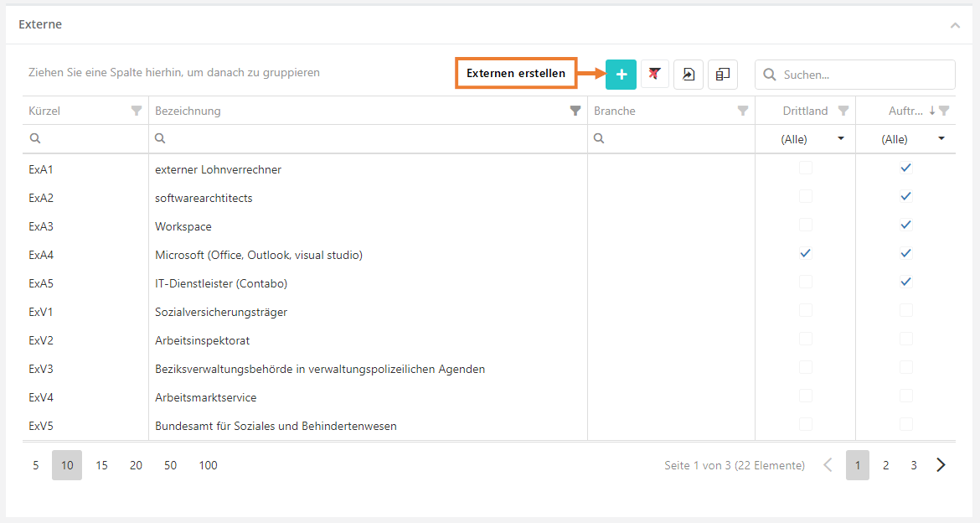Open the filter funnel on the Branche column
This screenshot has width=980, height=523.
[742, 111]
